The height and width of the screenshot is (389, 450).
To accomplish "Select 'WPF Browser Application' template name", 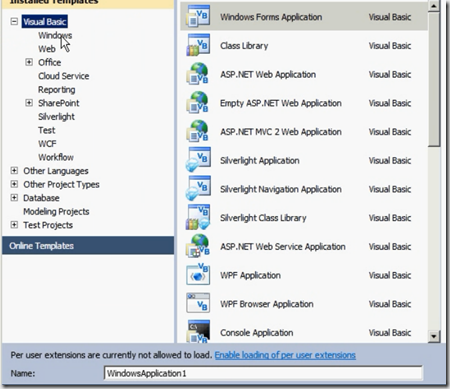I will tap(267, 304).
